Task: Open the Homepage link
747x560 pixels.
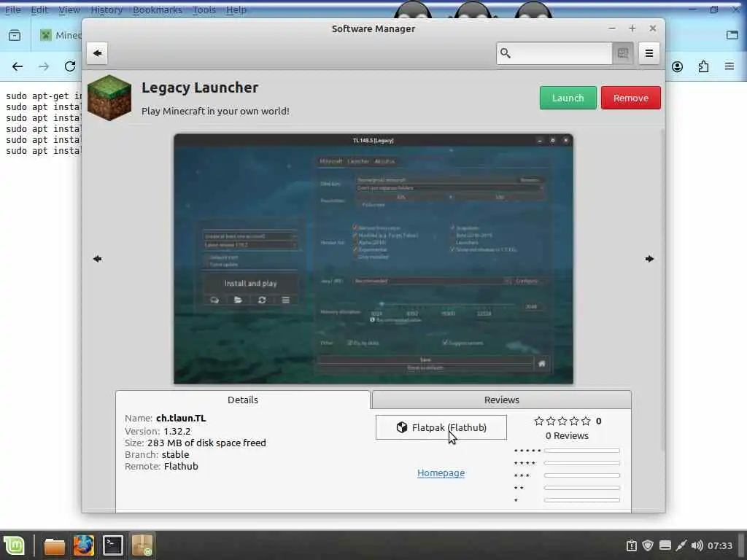Action: click(441, 472)
